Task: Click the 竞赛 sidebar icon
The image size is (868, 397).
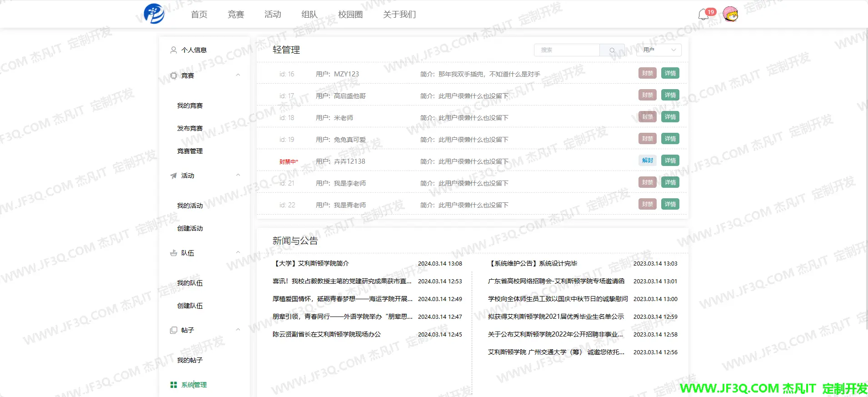Action: 174,75
